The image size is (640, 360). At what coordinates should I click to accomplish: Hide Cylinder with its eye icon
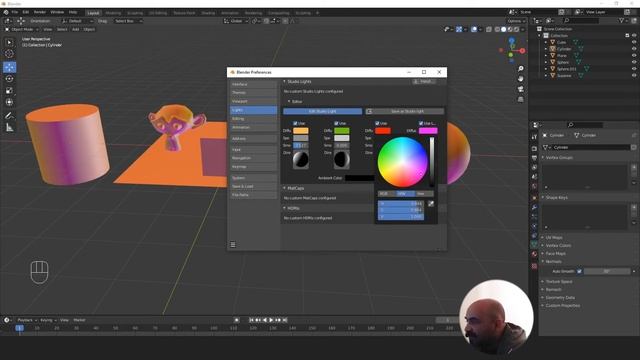click(634, 49)
